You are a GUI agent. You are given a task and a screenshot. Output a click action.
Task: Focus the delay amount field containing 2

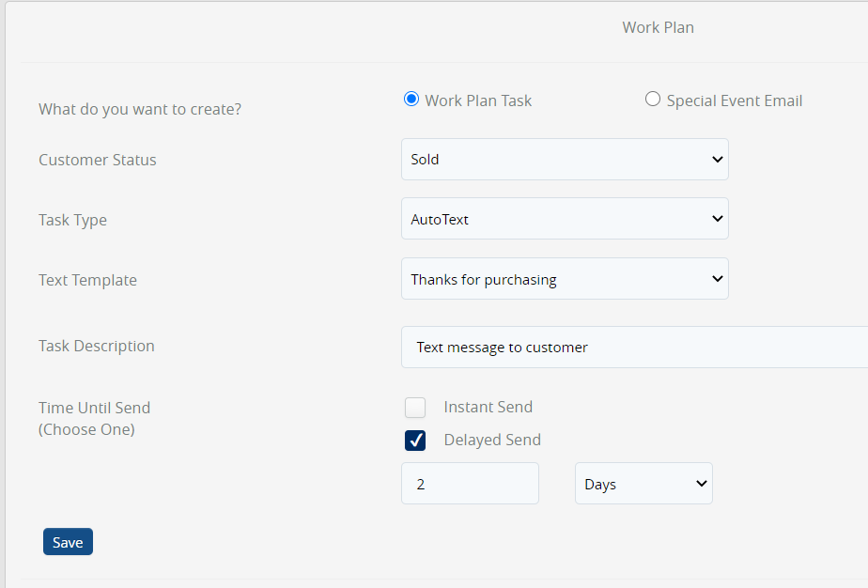pyautogui.click(x=470, y=484)
